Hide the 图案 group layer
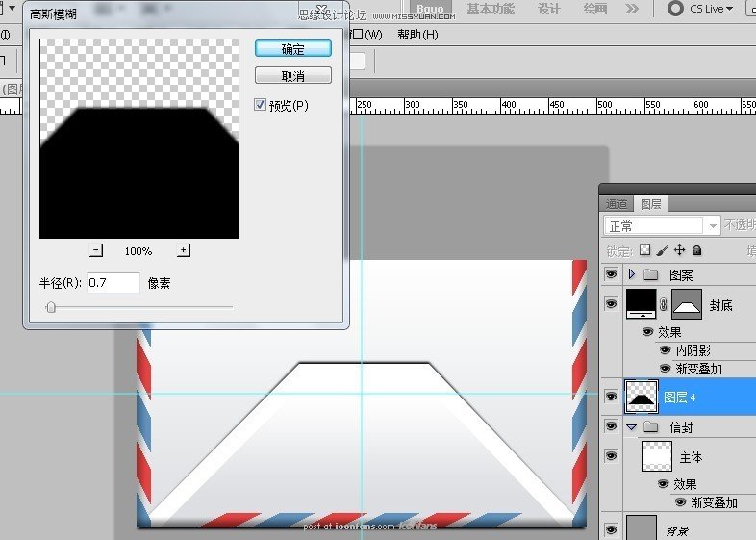Screen dimensions: 756x540 [x=611, y=274]
